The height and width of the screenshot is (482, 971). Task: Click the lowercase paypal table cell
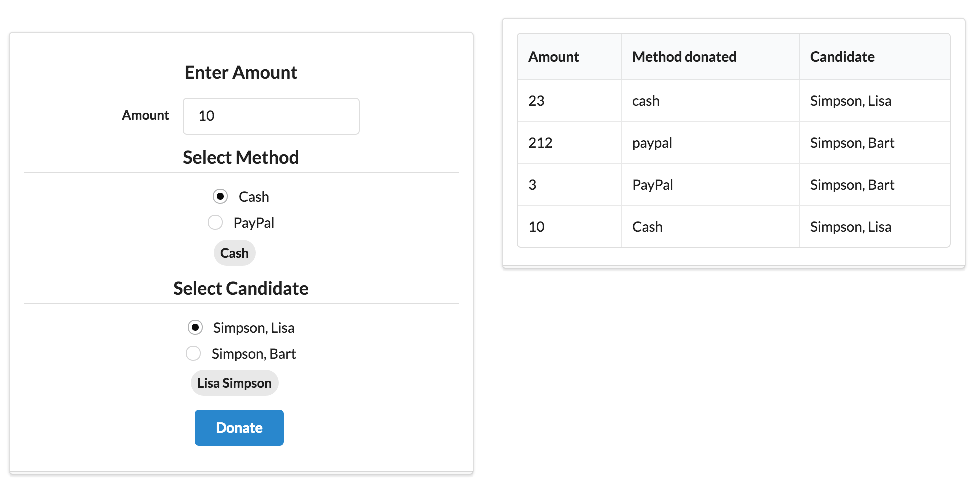(652, 143)
